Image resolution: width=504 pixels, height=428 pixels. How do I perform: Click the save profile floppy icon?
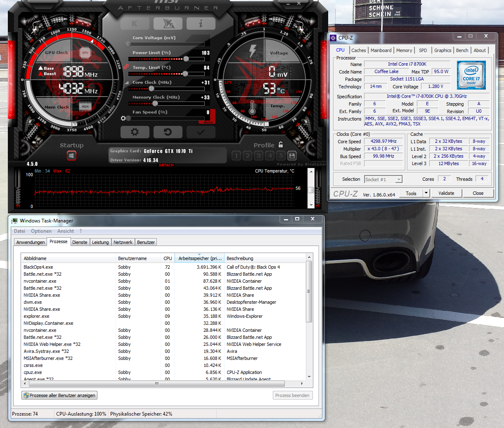(292, 156)
